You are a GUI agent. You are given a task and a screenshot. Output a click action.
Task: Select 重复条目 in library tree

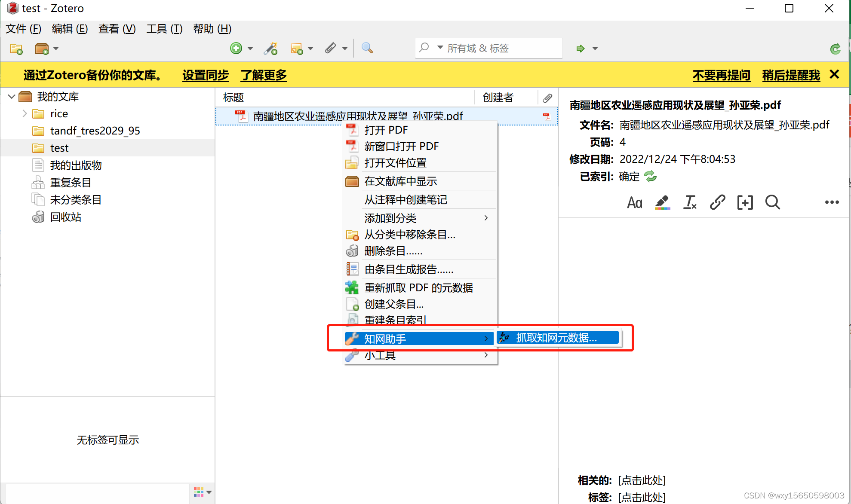coord(71,182)
